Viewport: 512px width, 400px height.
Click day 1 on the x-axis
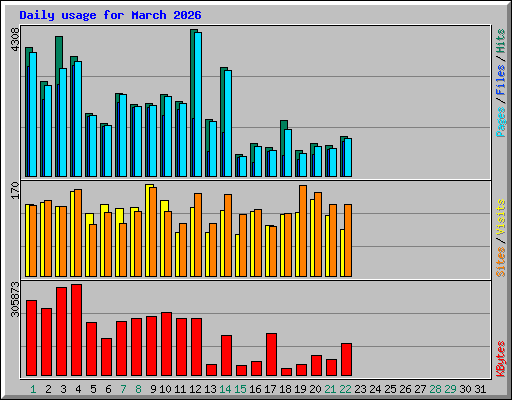[33, 389]
